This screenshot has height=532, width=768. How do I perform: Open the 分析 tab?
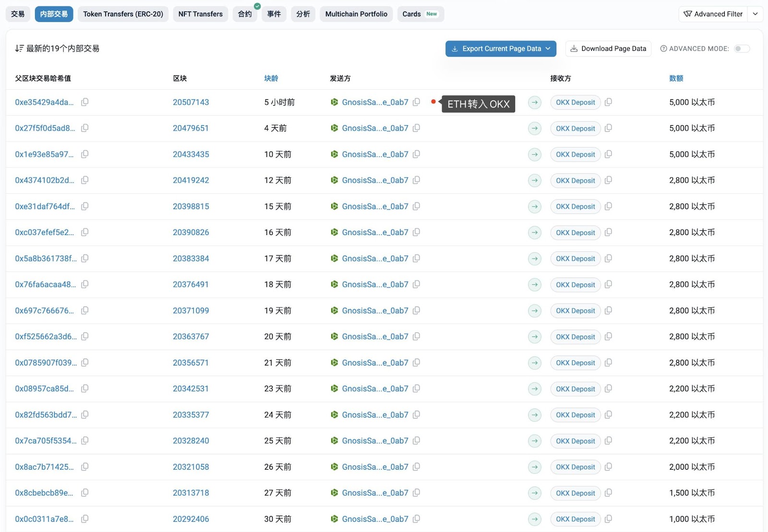tap(303, 14)
